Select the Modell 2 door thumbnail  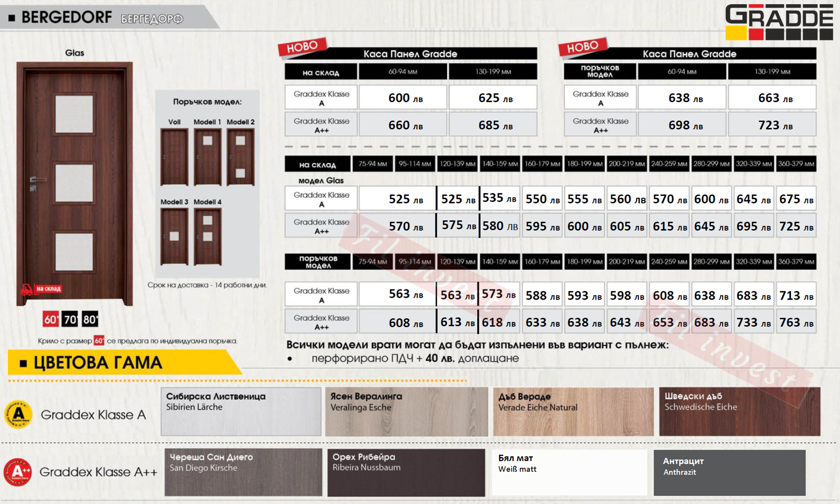tap(241, 157)
